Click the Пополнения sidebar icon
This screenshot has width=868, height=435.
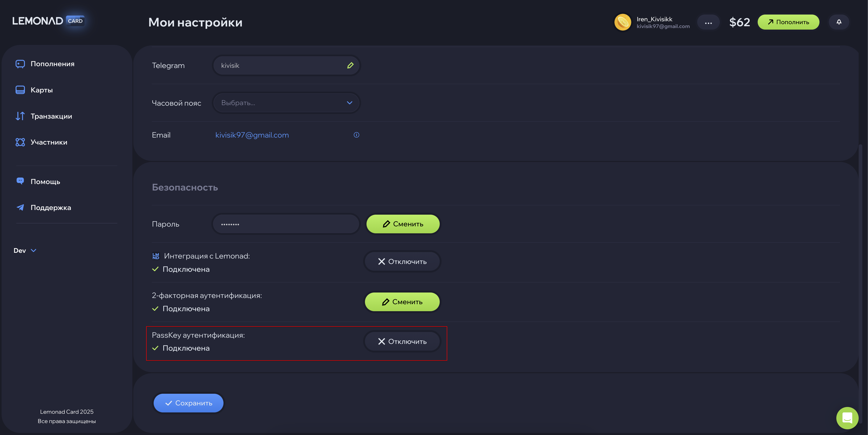(20, 64)
